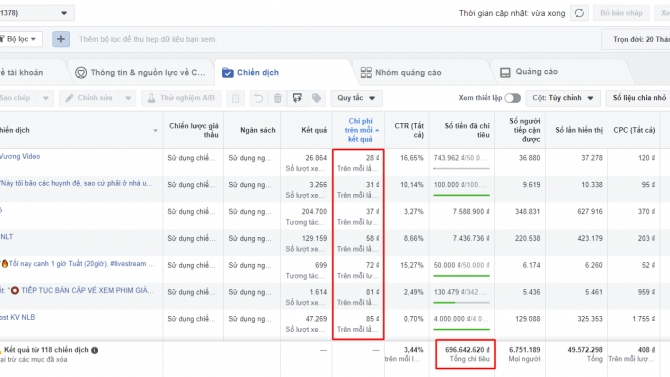Sort by Kết quả column header
670x377 pixels.
[314, 130]
